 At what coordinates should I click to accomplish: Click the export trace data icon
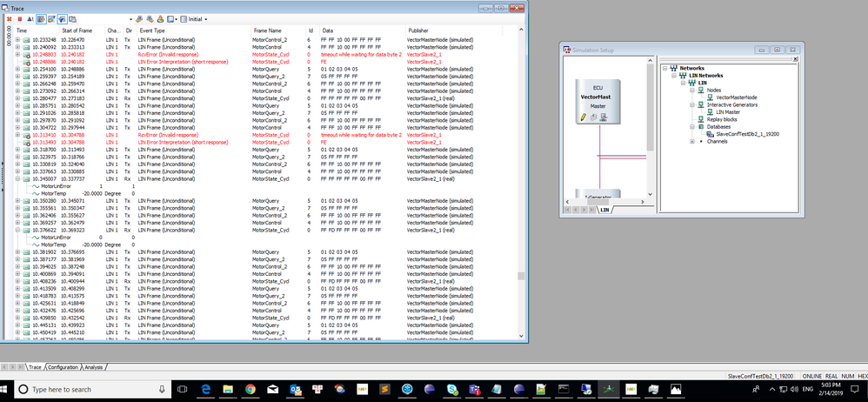click(160, 19)
